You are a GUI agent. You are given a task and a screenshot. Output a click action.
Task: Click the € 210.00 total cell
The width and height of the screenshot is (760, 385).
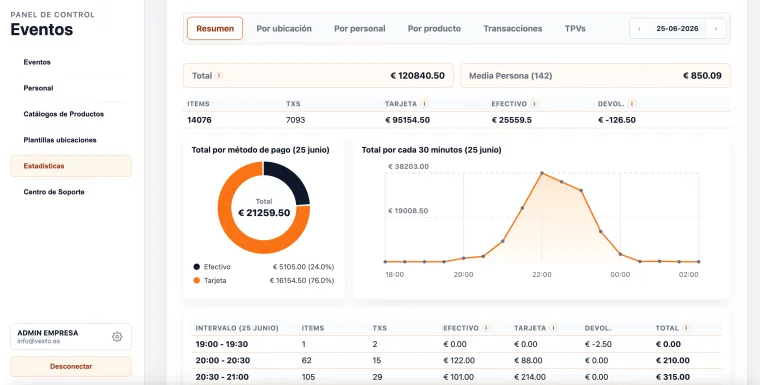(673, 361)
